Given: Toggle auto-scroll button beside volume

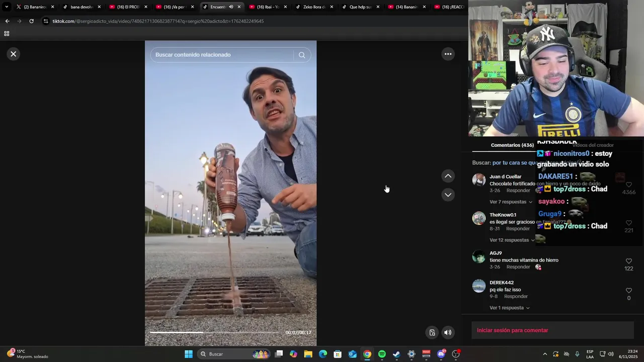Looking at the screenshot, I should pos(432,332).
